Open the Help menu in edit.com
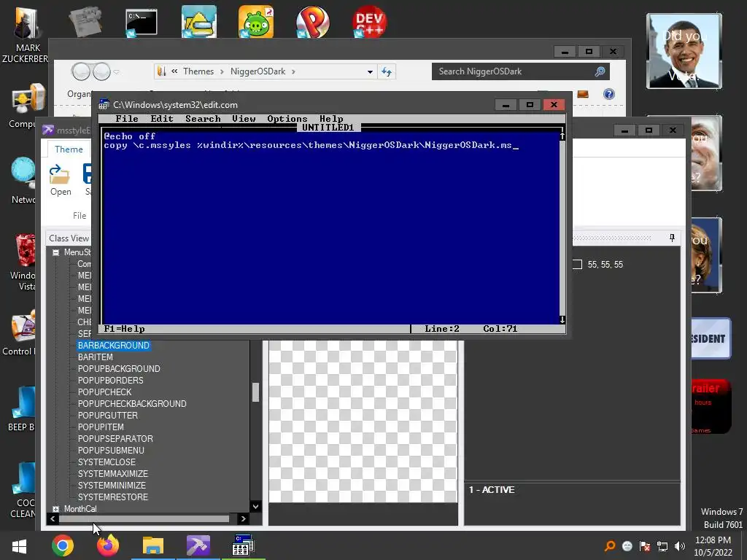Viewport: 747px width, 560px height. click(331, 119)
